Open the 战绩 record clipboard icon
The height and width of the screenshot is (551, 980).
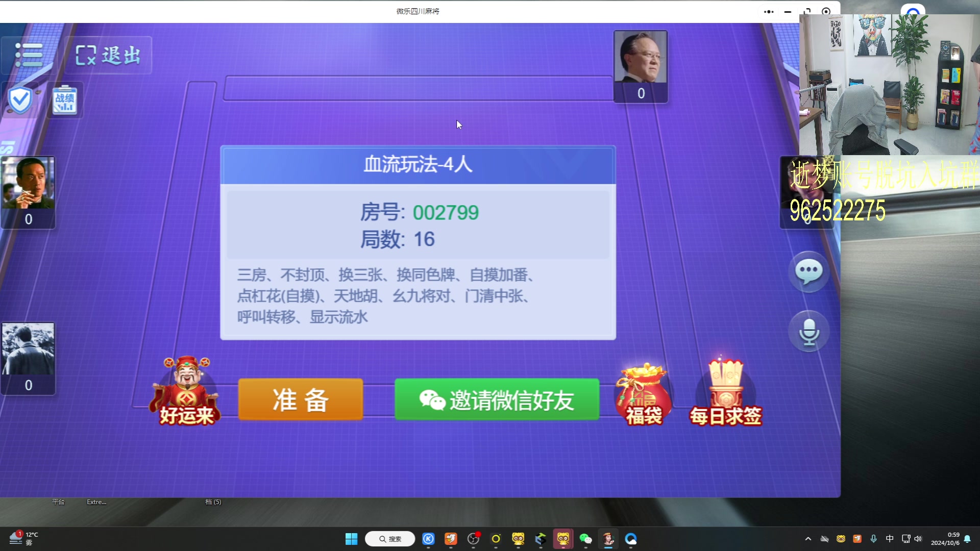pos(65,100)
